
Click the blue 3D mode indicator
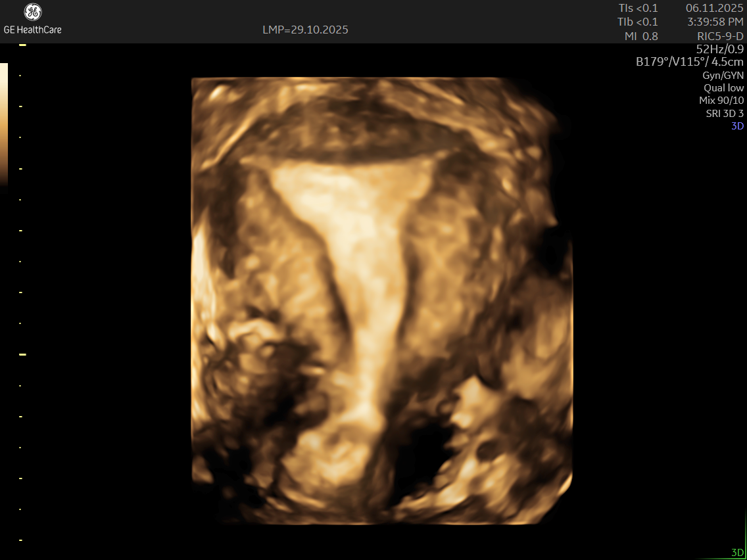737,126
